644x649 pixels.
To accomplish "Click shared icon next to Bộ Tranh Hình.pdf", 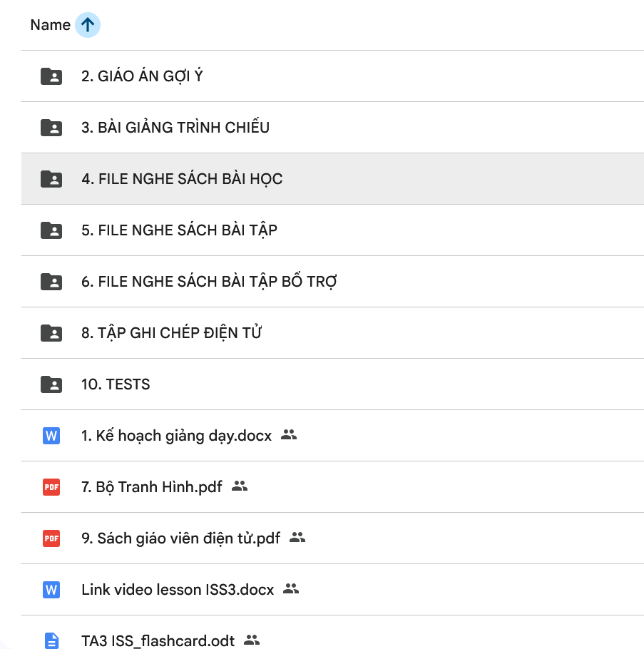I will click(240, 486).
